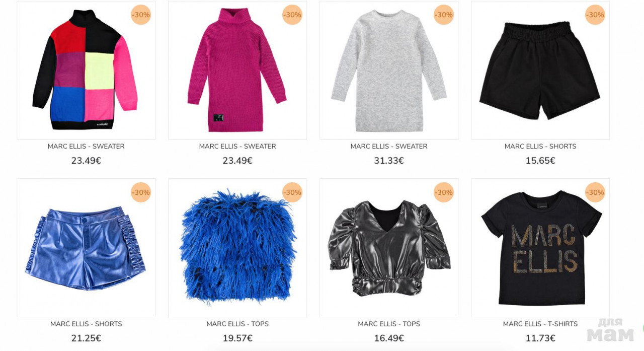The image size is (644, 351).
Task: Open the Marc Ellis - Shorts 21.25€ link
Action: (x=86, y=324)
